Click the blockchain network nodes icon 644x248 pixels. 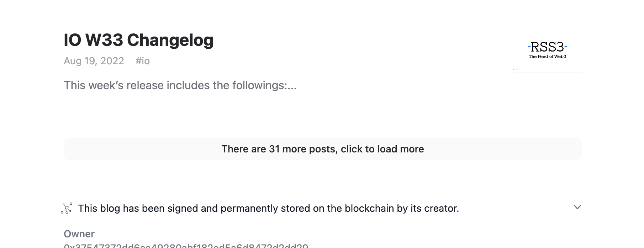point(67,208)
